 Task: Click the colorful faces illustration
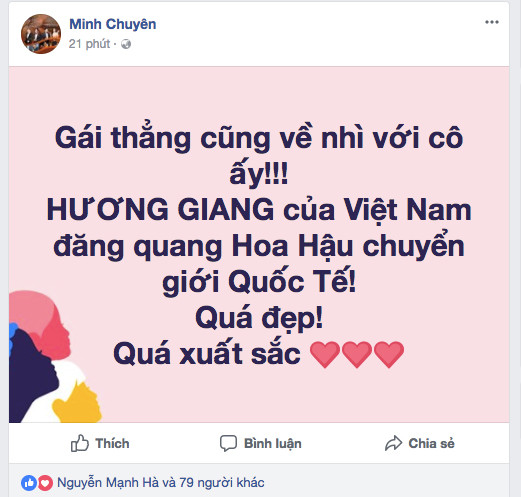click(x=55, y=357)
